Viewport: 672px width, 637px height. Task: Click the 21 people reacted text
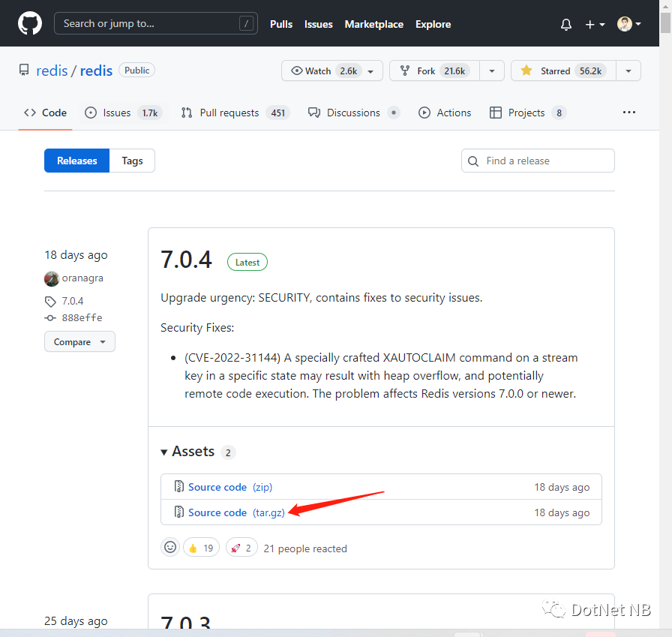click(305, 548)
